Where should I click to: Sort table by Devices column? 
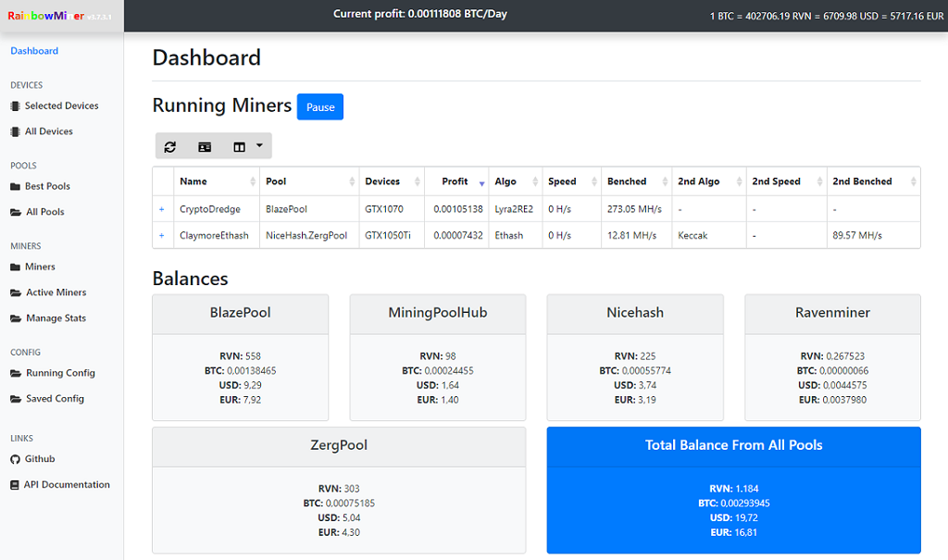tap(392, 181)
